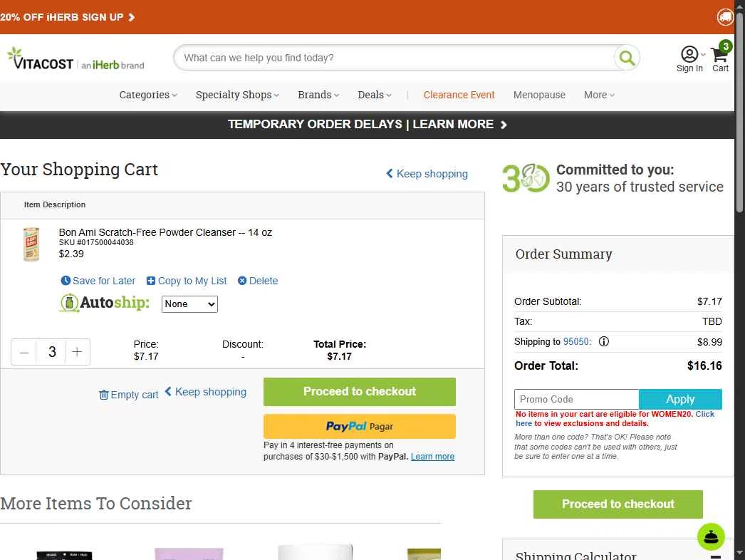Decrease quantity with the minus button

coord(24,352)
